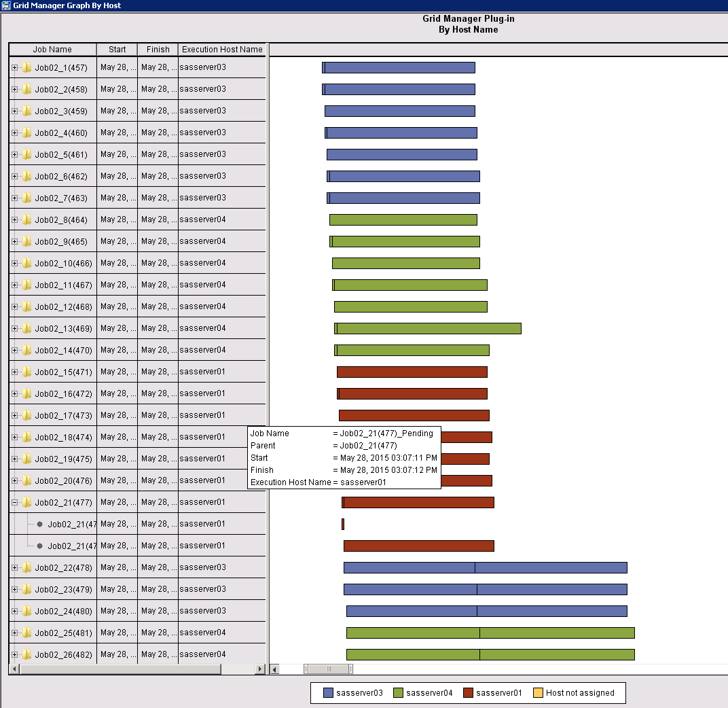The width and height of the screenshot is (728, 708).
Task: Select the folder icon beside Job02_12(468)
Action: 27,306
